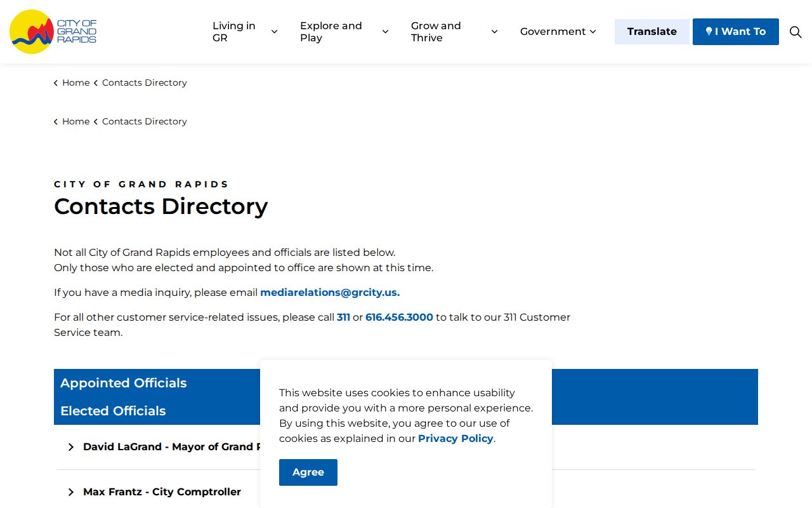
Task: Open Contacts Directory in the upper breadcrumb
Action: pyautogui.click(x=145, y=83)
